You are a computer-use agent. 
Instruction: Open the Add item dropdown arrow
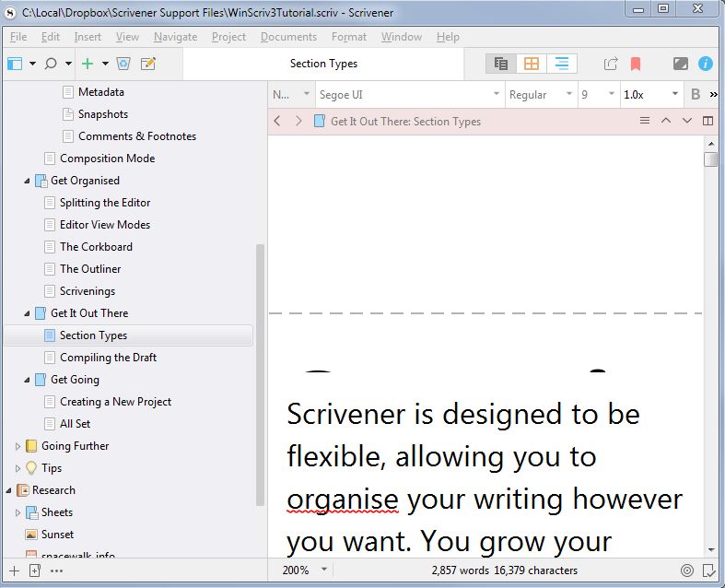105,64
